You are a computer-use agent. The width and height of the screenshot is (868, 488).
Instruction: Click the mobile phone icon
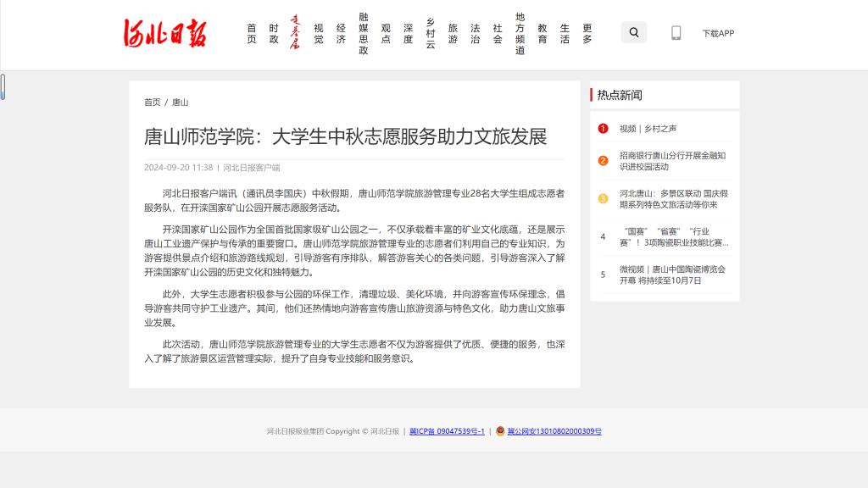[676, 33]
